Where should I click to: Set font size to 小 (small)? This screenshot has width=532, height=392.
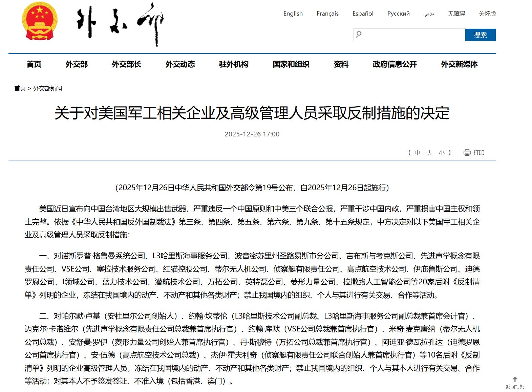click(442, 153)
